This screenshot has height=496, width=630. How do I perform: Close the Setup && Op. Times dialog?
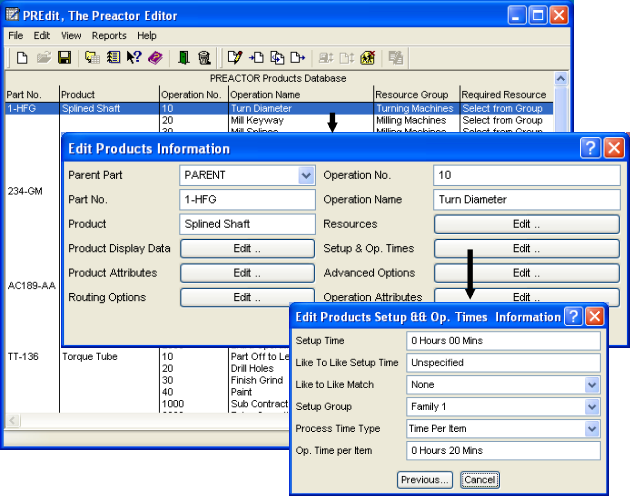(595, 316)
